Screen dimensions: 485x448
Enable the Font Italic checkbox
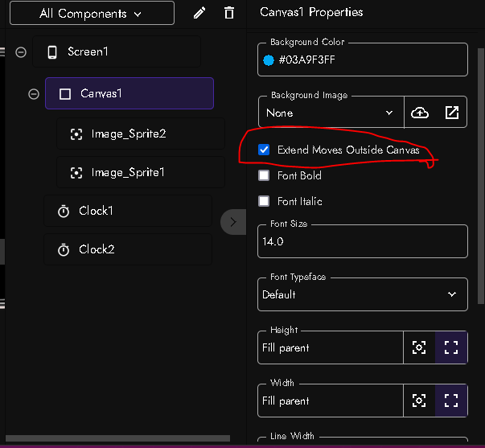[264, 201]
